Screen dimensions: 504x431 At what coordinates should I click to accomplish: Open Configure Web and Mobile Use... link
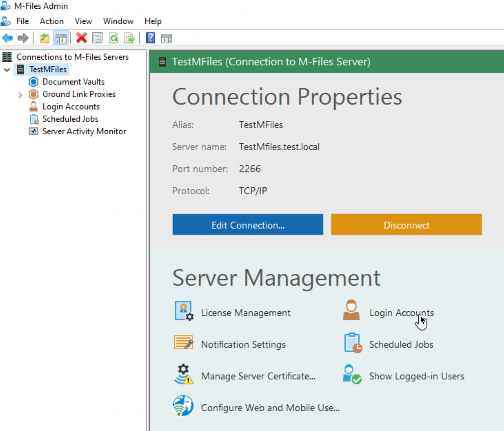tap(270, 408)
